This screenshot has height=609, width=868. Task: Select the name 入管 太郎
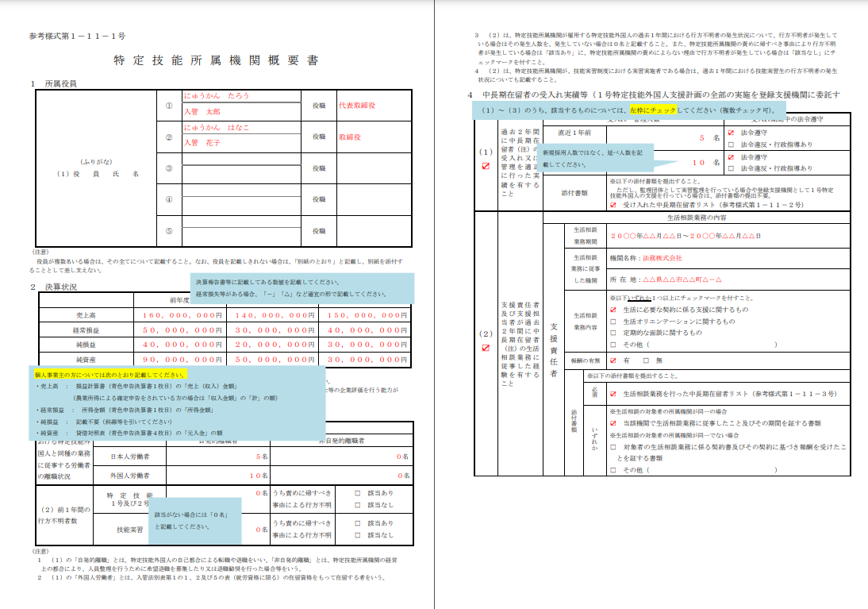[202, 111]
